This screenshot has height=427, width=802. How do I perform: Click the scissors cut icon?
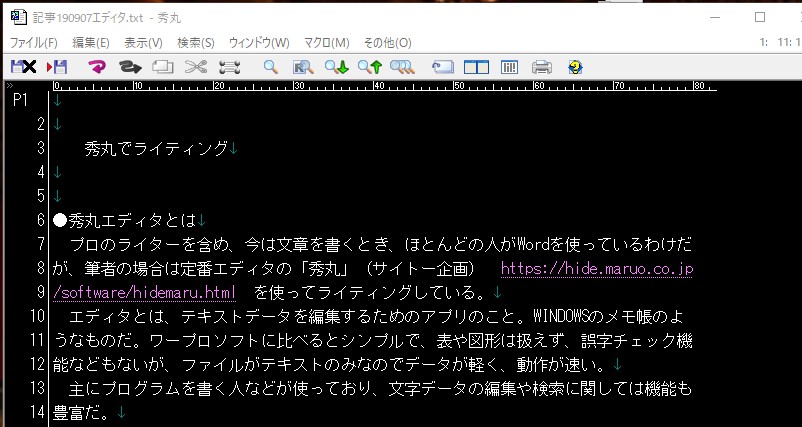tap(196, 66)
